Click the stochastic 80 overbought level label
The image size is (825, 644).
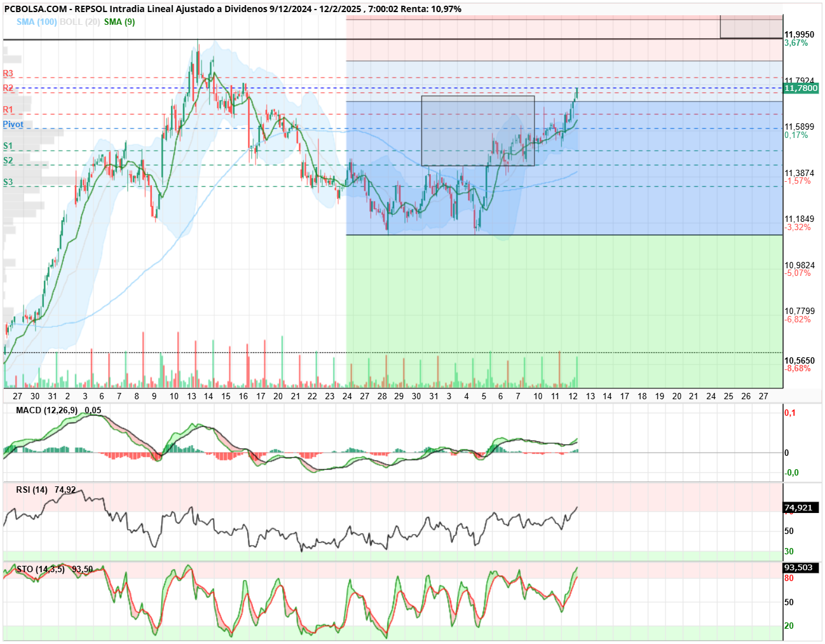789,579
